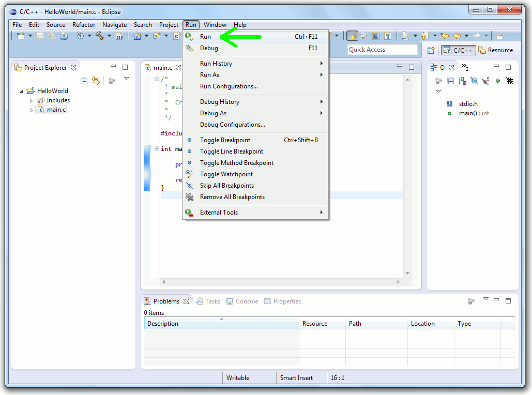Screen dimensions: 532x395
Task: Click the hammer Build icon
Action: (x=100, y=36)
